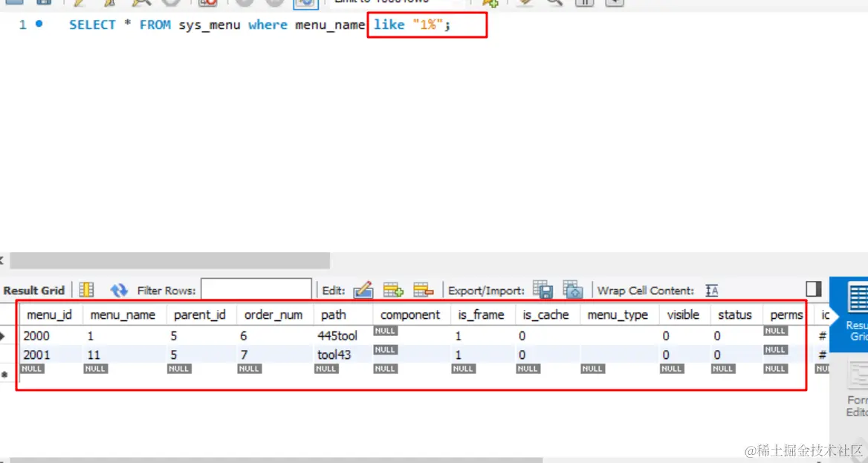Select menu_name cell with value 11

pyautogui.click(x=125, y=354)
